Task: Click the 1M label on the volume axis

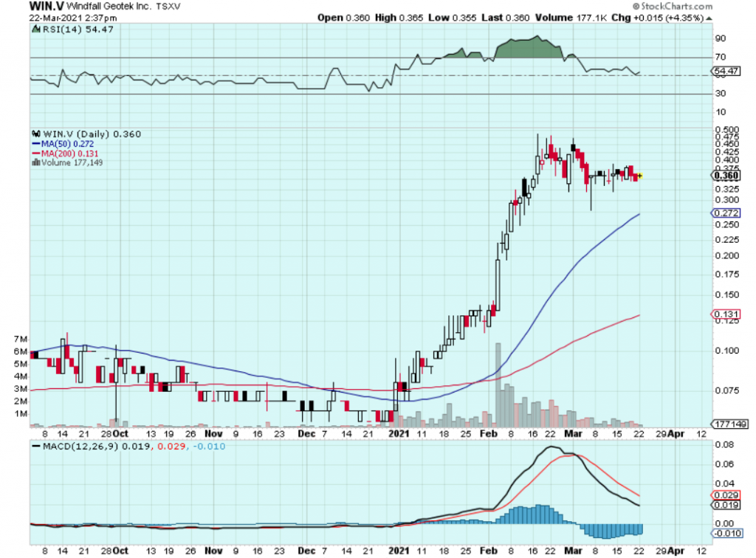Action: click(x=21, y=414)
